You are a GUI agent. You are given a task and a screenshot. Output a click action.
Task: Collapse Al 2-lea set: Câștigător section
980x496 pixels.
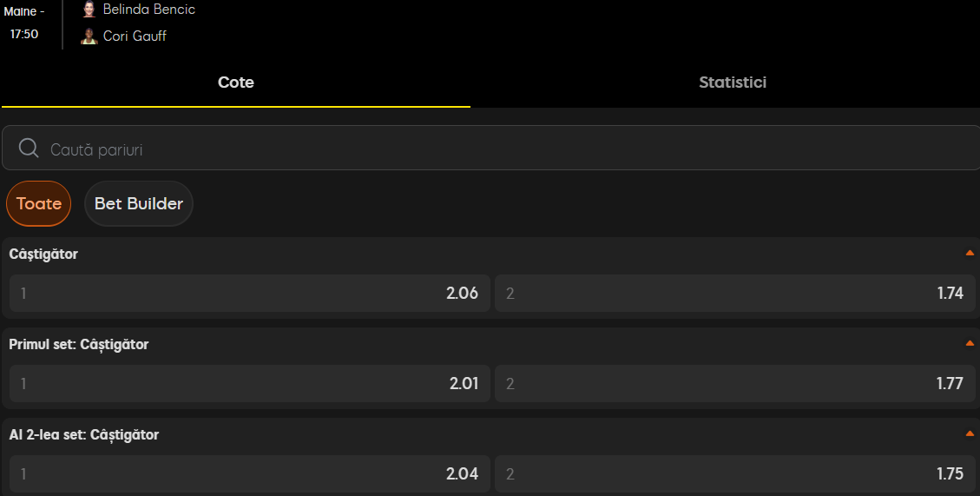click(970, 433)
